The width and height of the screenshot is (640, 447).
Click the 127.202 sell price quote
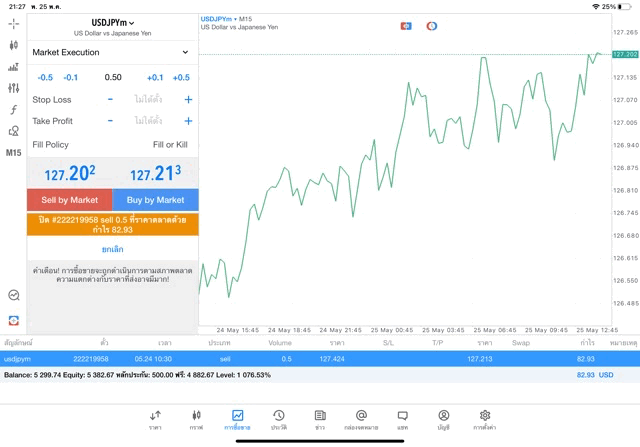tap(70, 173)
